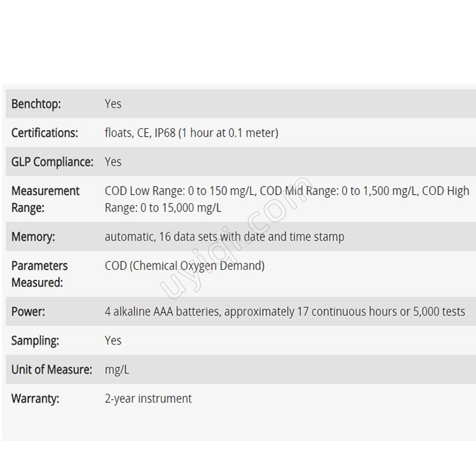Click the GLP Compliance label
This screenshot has height=476, width=476.
pyautogui.click(x=52, y=162)
